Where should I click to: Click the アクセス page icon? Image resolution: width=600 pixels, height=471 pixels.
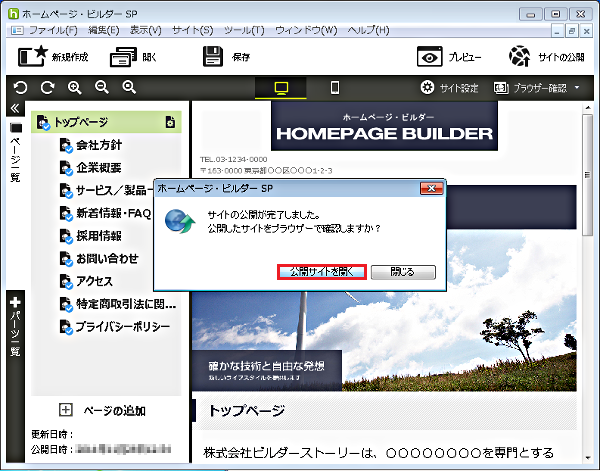point(66,281)
